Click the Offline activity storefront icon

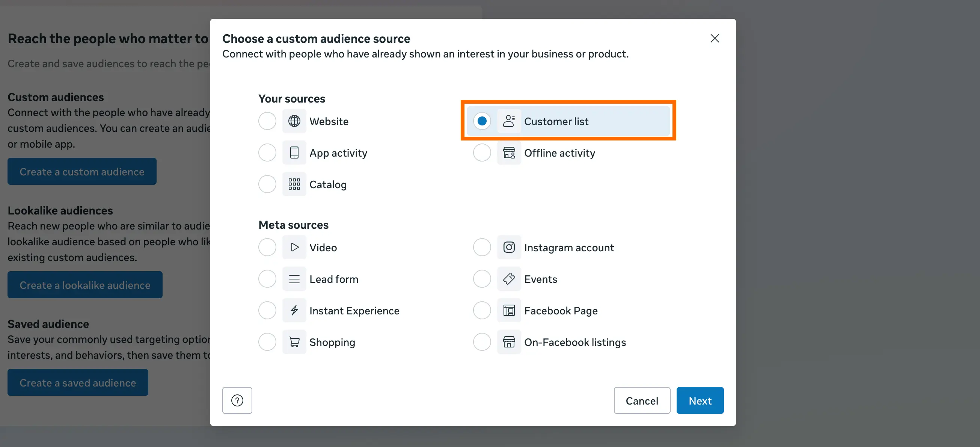click(x=509, y=153)
